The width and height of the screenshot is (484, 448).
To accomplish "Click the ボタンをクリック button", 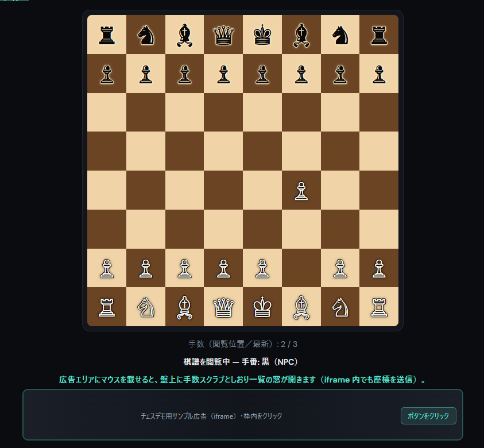I will 428,416.
